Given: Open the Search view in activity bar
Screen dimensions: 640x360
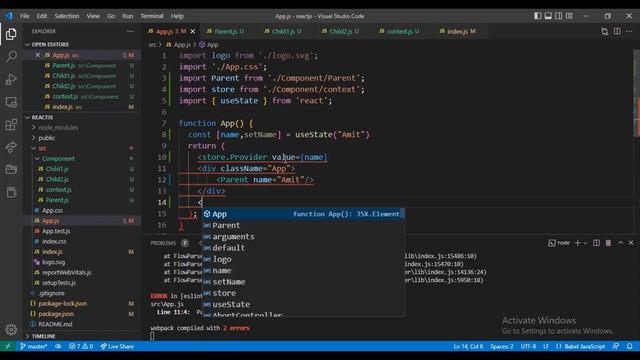Looking at the screenshot, I should click(11, 56).
